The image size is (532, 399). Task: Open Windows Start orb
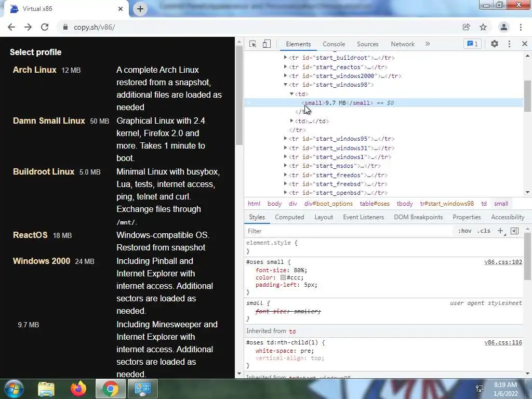click(14, 389)
